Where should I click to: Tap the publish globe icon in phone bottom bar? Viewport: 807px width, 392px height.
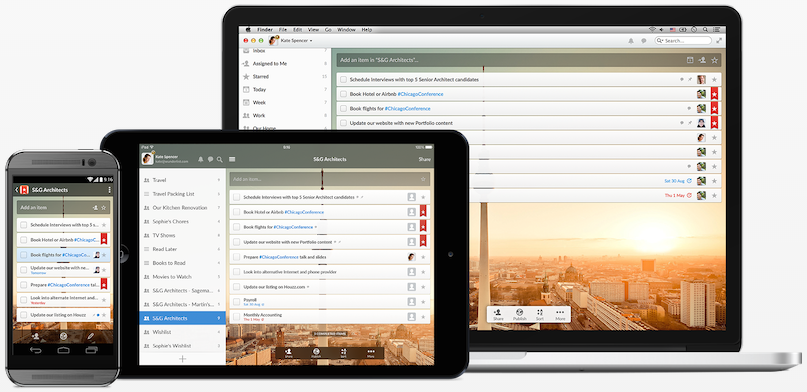tap(63, 336)
